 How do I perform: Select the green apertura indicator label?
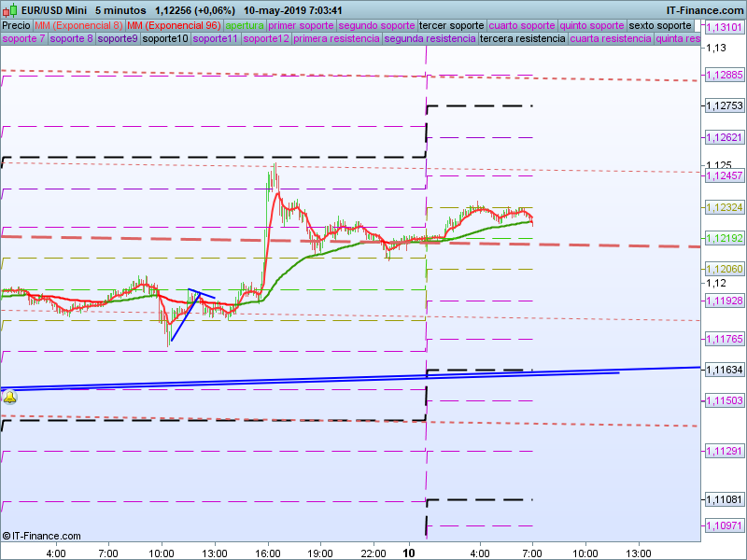coord(245,25)
